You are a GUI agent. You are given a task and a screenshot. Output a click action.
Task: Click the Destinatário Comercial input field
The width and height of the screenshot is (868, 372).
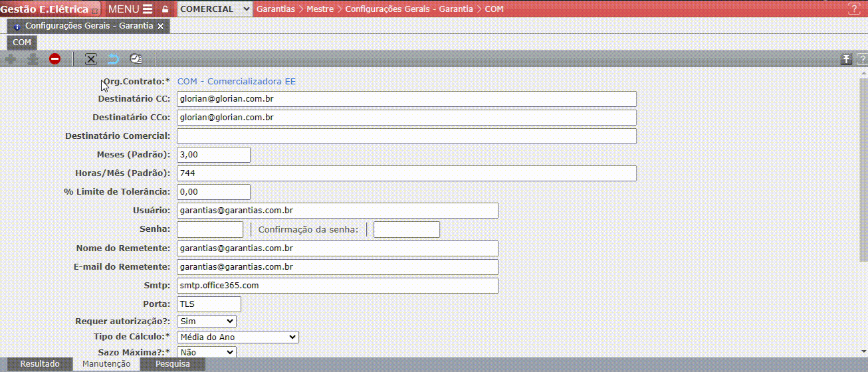click(406, 136)
